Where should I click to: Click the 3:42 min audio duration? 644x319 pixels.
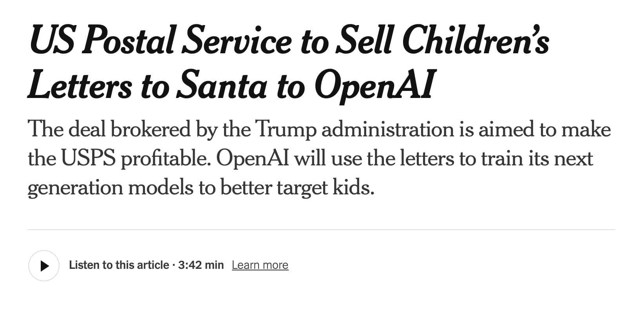pyautogui.click(x=201, y=265)
